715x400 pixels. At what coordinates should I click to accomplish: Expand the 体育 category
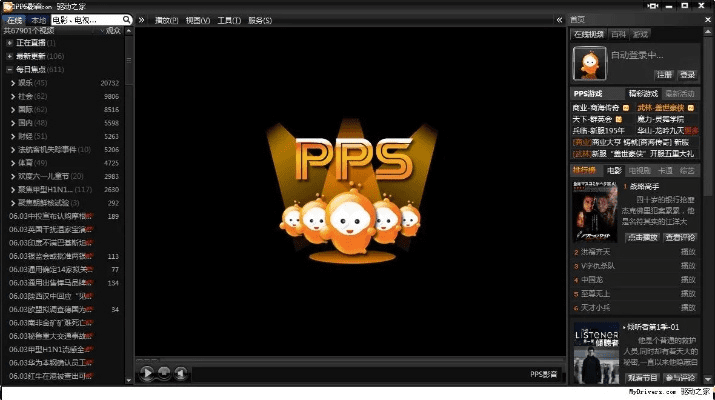[x=13, y=163]
